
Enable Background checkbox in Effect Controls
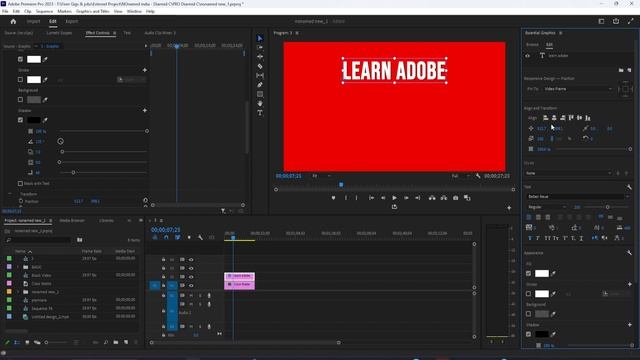pos(20,100)
